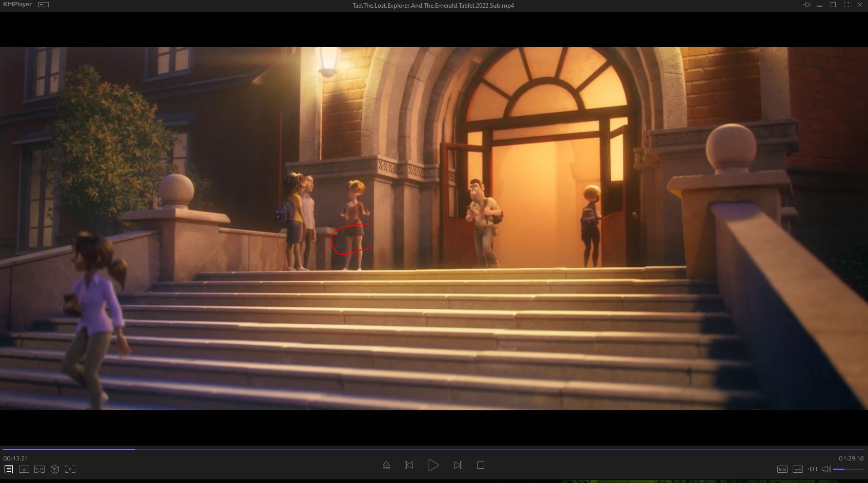Click the screen capture frame icon

pyautogui.click(x=70, y=469)
